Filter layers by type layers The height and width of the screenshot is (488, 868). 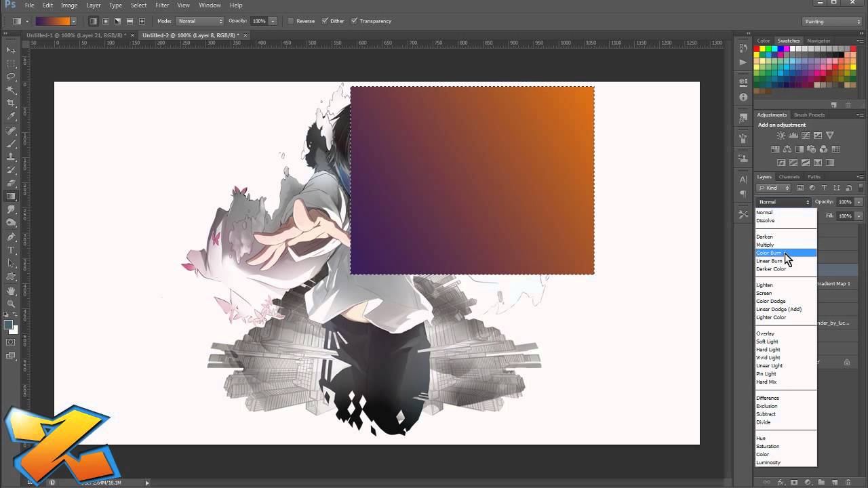[824, 188]
